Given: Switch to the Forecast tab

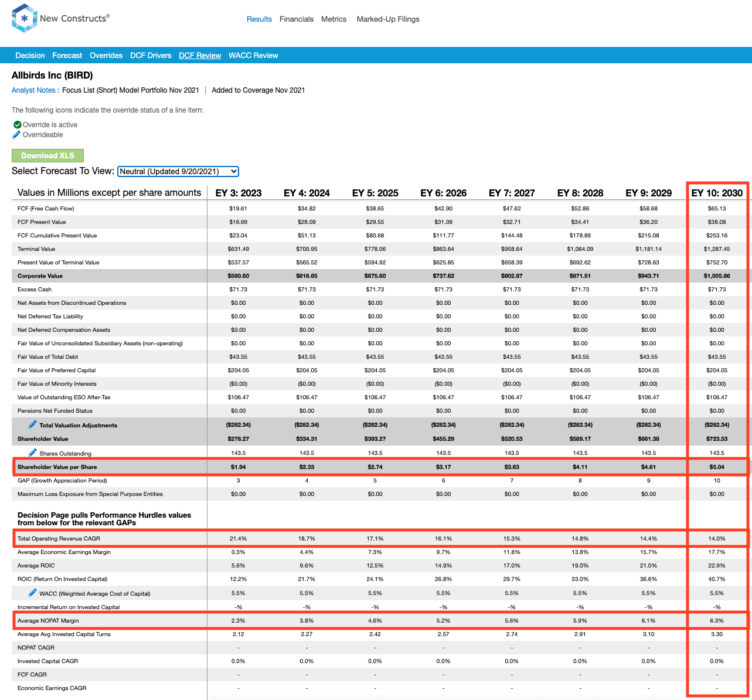Looking at the screenshot, I should tap(67, 56).
